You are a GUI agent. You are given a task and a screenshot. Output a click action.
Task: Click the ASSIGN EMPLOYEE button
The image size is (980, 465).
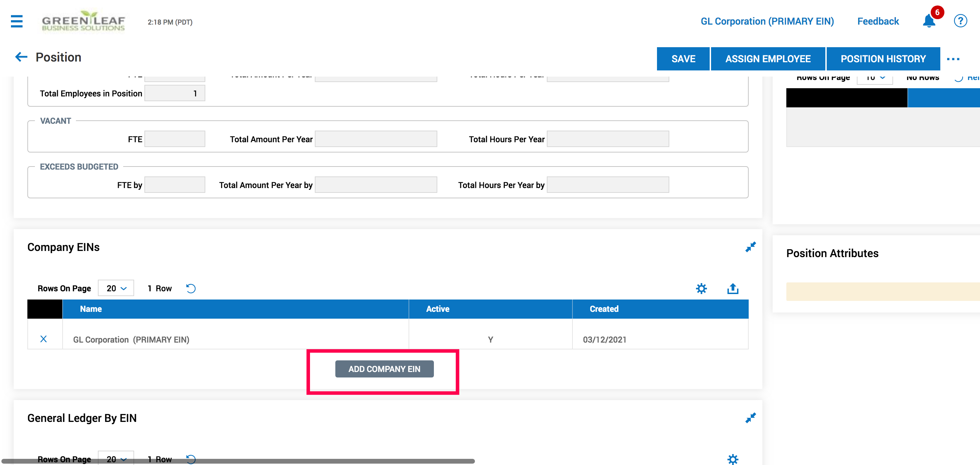point(768,59)
